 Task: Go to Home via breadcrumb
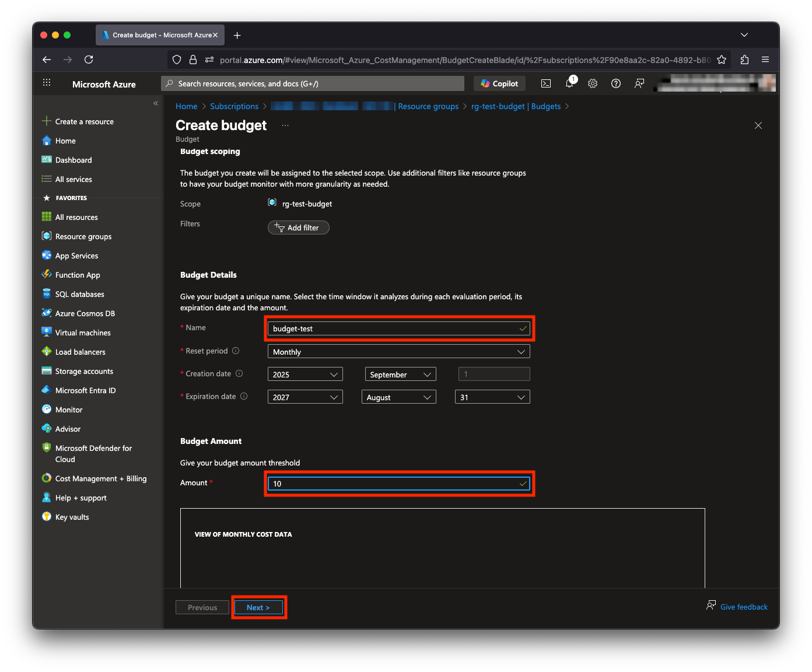click(186, 106)
